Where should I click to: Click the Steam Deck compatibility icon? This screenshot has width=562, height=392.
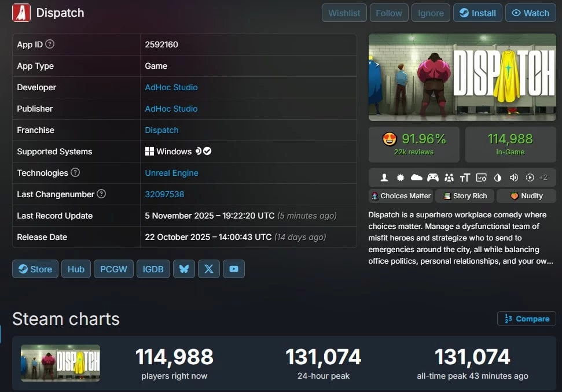coord(198,151)
